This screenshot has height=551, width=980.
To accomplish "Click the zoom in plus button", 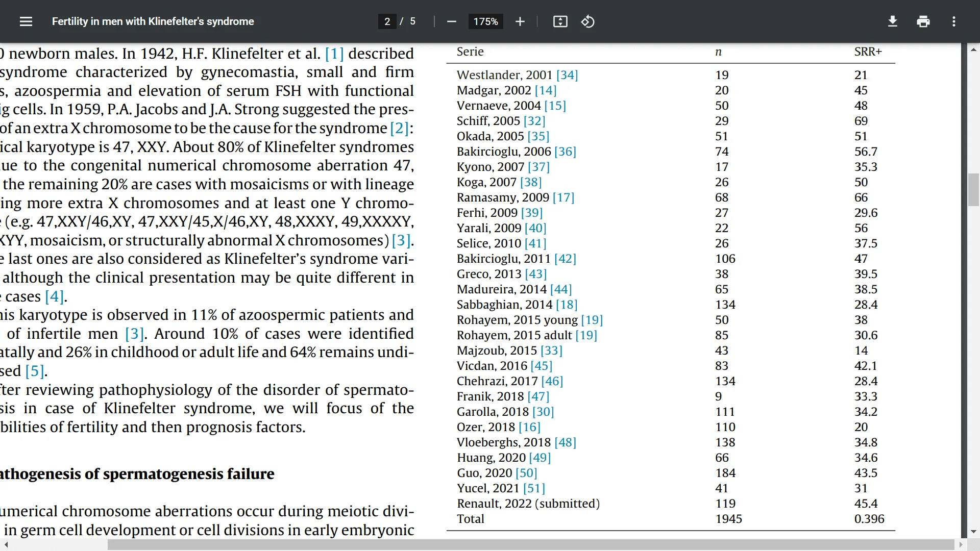I will [520, 21].
